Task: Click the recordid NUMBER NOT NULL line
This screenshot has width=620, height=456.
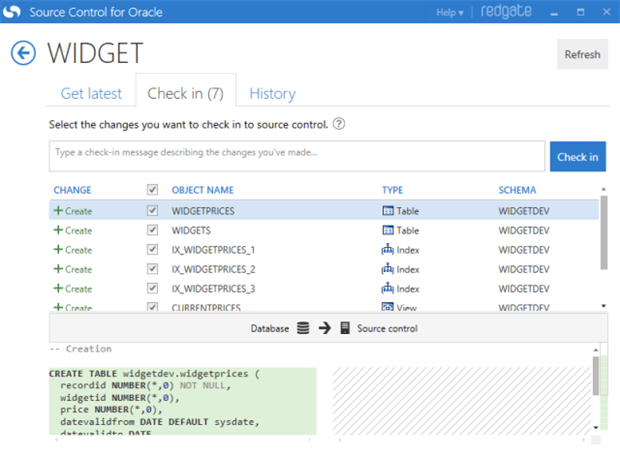Action: [x=145, y=385]
